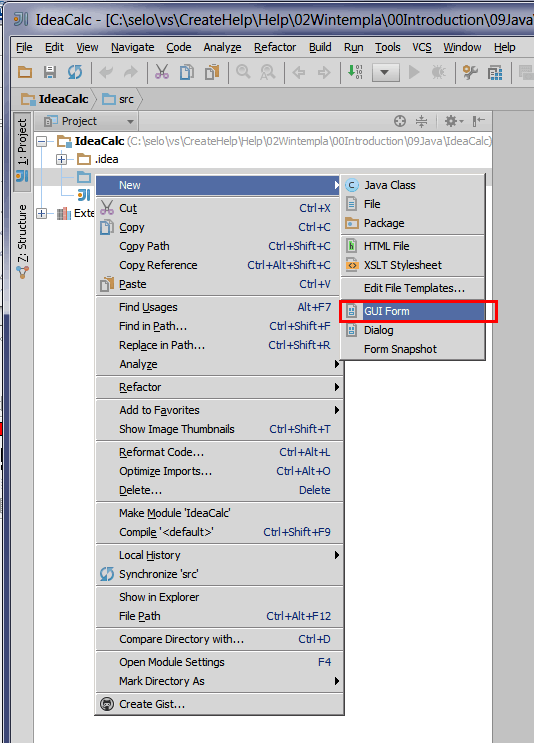The height and width of the screenshot is (743, 534).
Task: Click the hide Project panel icon
Action: click(x=479, y=121)
